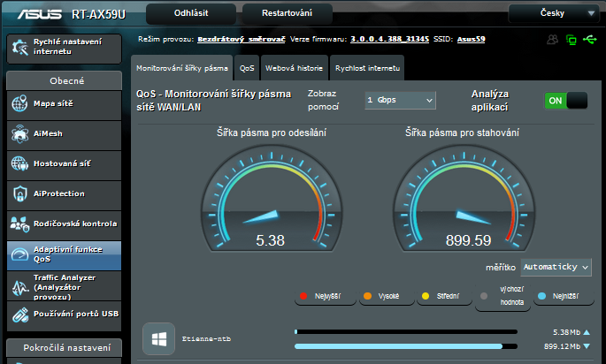This screenshot has height=364, width=606.
Task: Click the green USB status icon
Action: pos(590,40)
